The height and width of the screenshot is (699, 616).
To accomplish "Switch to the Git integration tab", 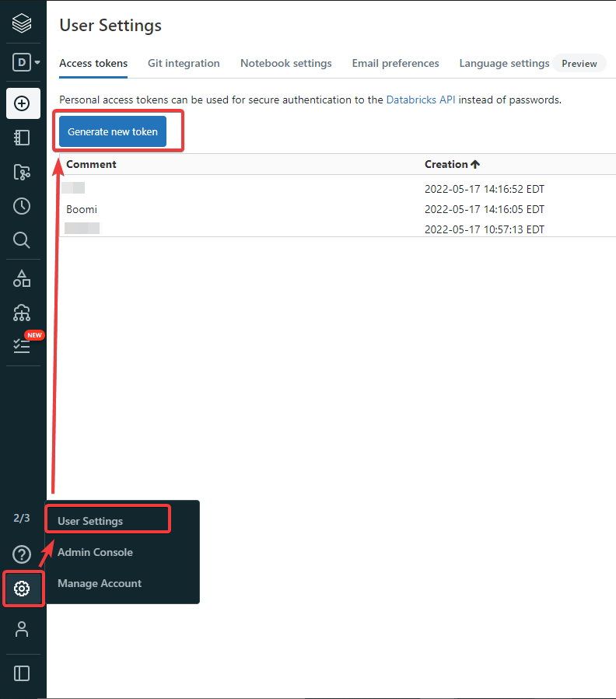I will coord(184,63).
